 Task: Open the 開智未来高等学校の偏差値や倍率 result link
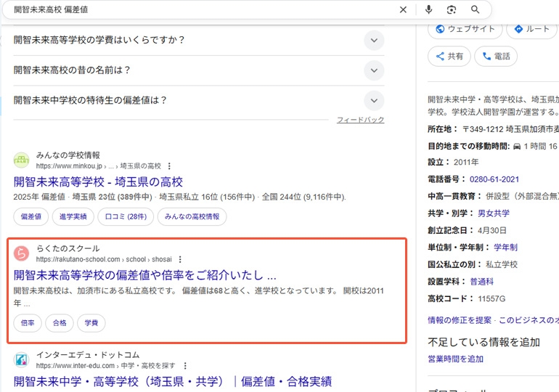[x=145, y=275]
